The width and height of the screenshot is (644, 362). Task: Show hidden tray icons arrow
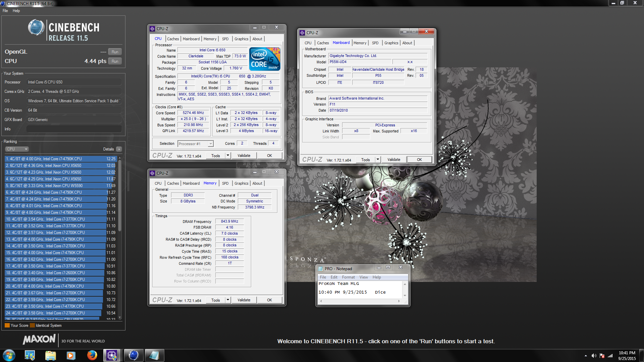pyautogui.click(x=586, y=356)
